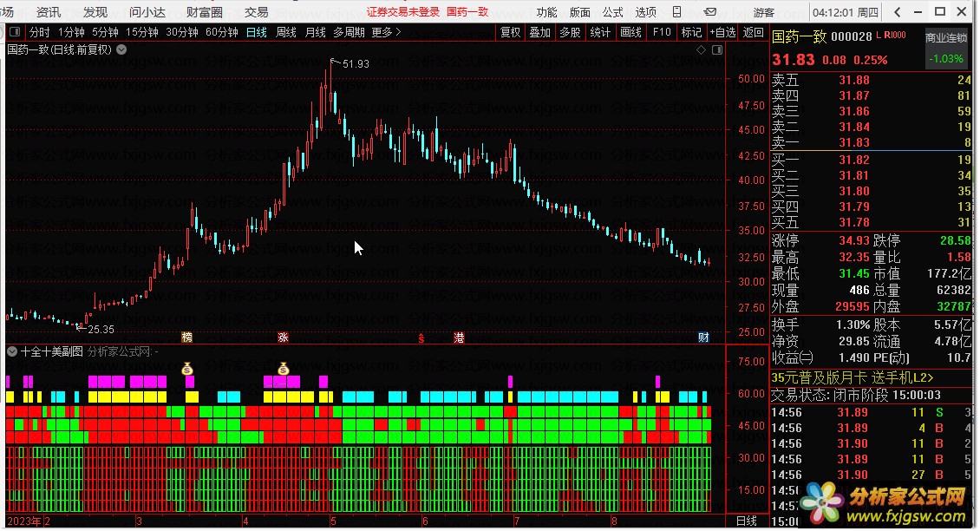Click the blue 财 marker on chart
The image size is (980, 531).
[703, 338]
